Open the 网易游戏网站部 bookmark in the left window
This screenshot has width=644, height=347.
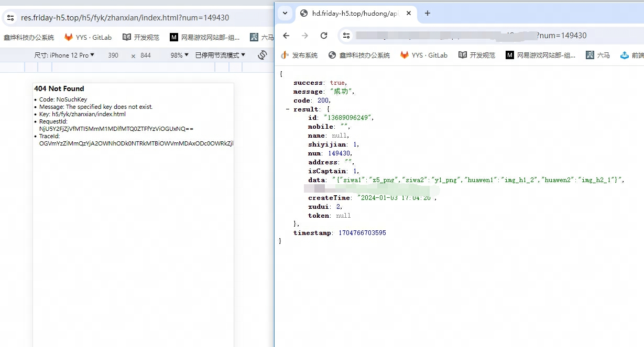pyautogui.click(x=205, y=37)
